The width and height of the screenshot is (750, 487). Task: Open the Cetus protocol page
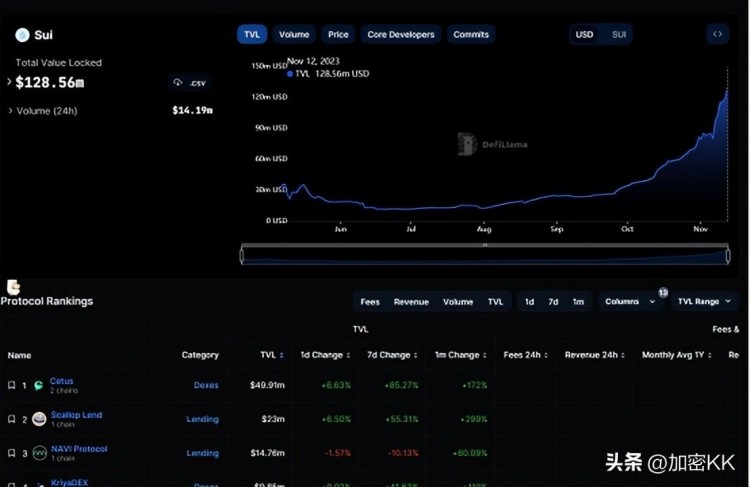point(62,381)
